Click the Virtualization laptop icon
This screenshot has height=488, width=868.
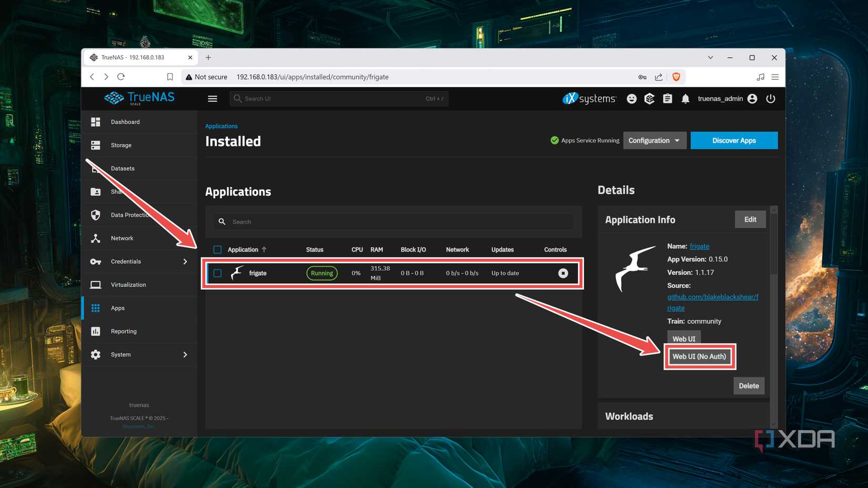(96, 284)
